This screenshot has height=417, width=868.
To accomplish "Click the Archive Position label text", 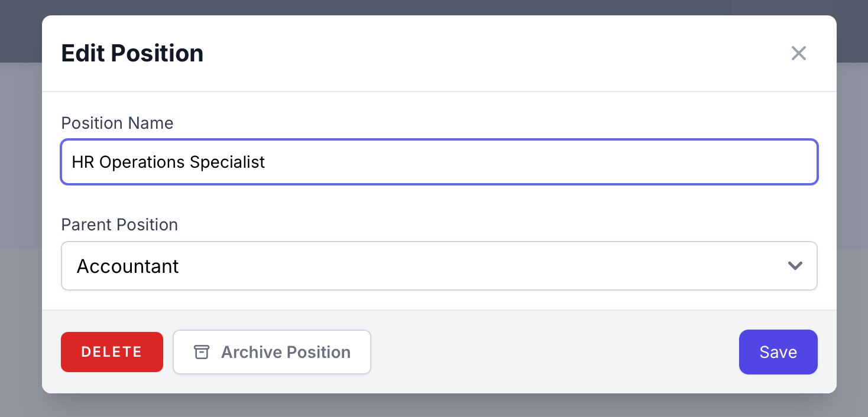I will tap(286, 352).
